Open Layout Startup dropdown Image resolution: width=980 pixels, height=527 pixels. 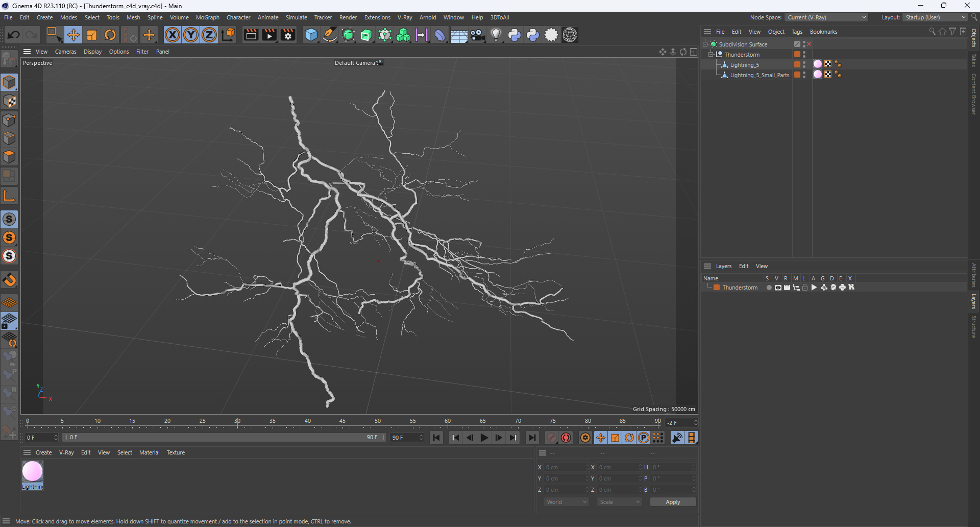pos(935,17)
